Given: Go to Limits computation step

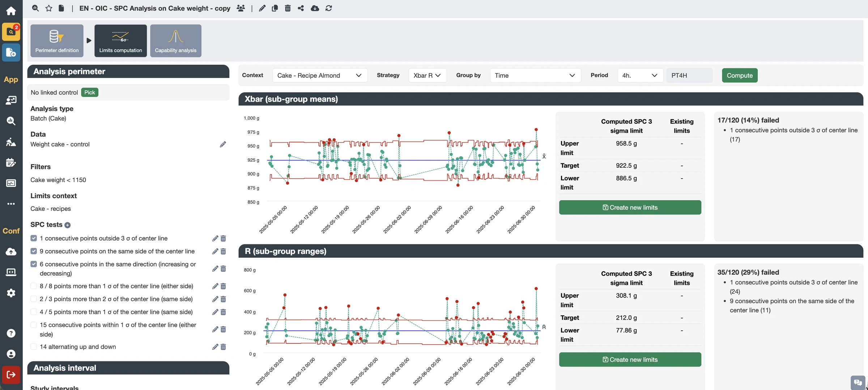Looking at the screenshot, I should (x=121, y=41).
